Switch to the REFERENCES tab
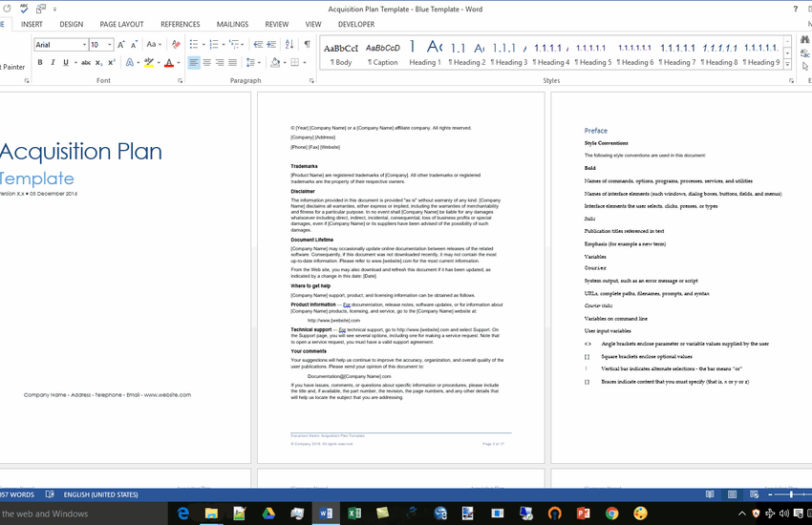Viewport: 812px width, 525px height. click(x=180, y=25)
